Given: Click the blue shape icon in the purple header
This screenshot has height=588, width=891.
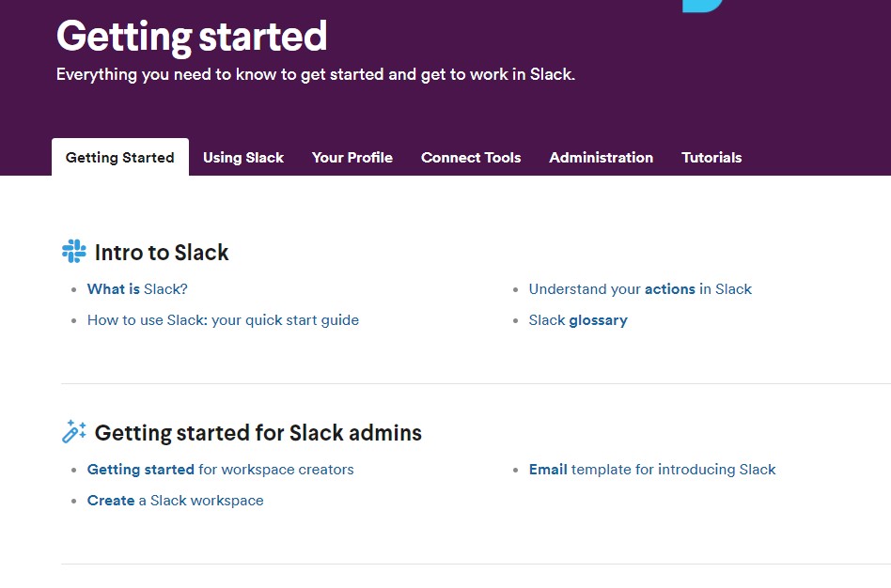Looking at the screenshot, I should (702, 6).
